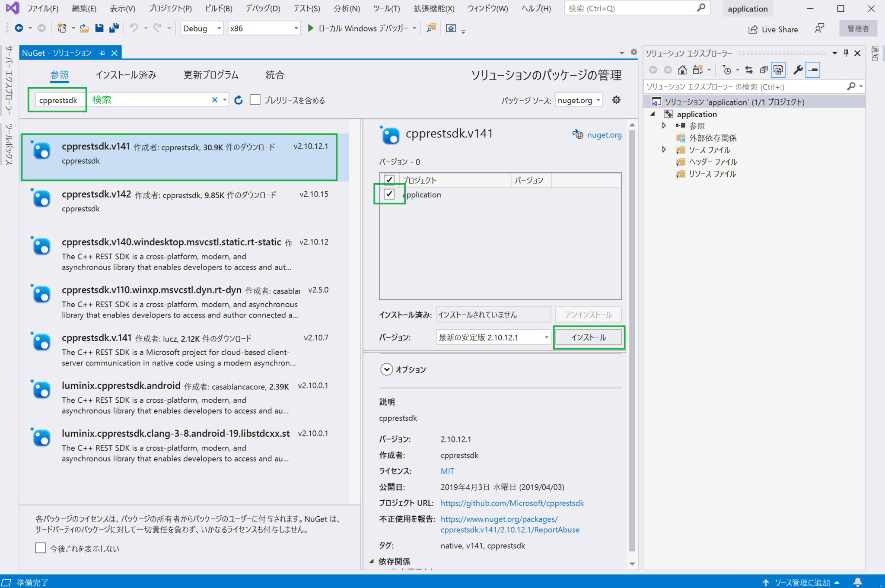This screenshot has width=885, height=588.
Task: Uncheck the application project in the version table
Action: [389, 194]
